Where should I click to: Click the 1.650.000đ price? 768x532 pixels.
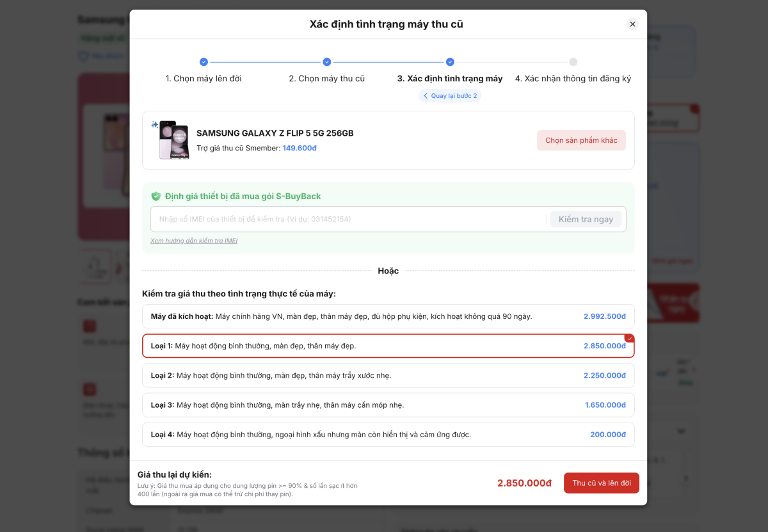[x=605, y=405]
